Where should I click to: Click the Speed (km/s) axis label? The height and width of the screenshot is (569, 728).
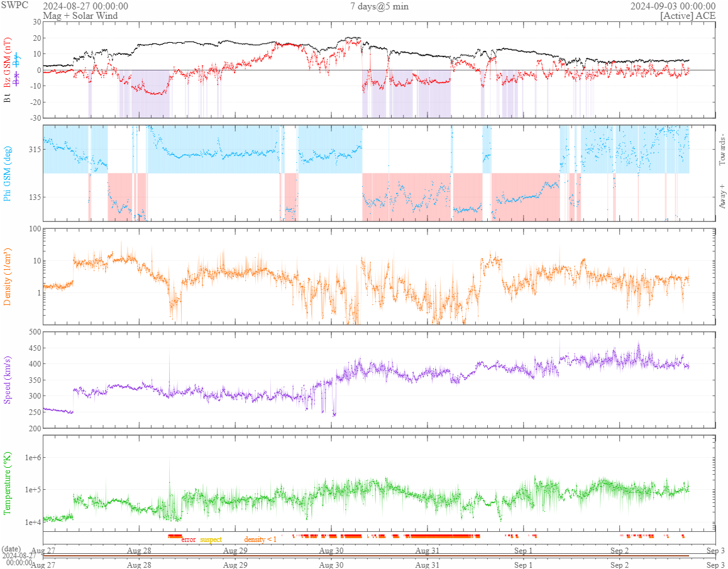(x=7, y=380)
